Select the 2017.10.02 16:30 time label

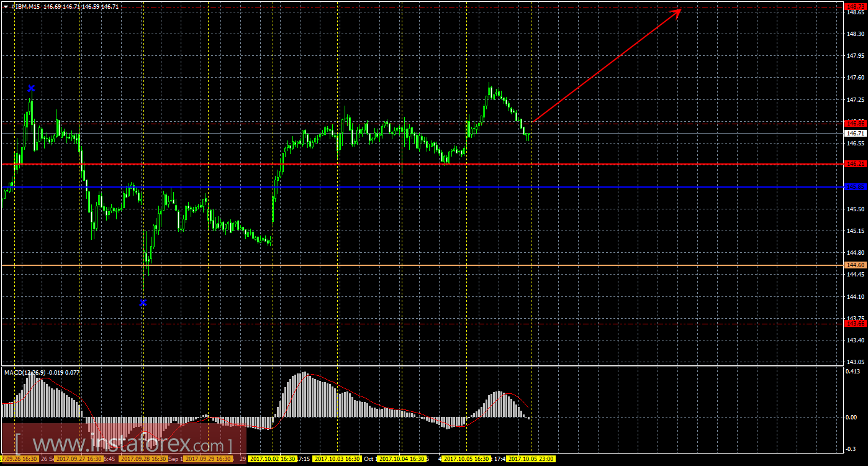[x=273, y=459]
